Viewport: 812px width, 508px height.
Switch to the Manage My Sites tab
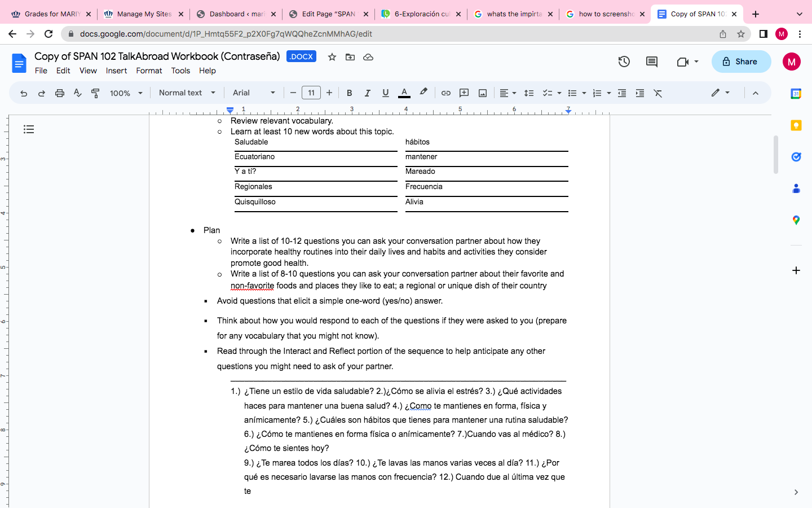point(144,14)
